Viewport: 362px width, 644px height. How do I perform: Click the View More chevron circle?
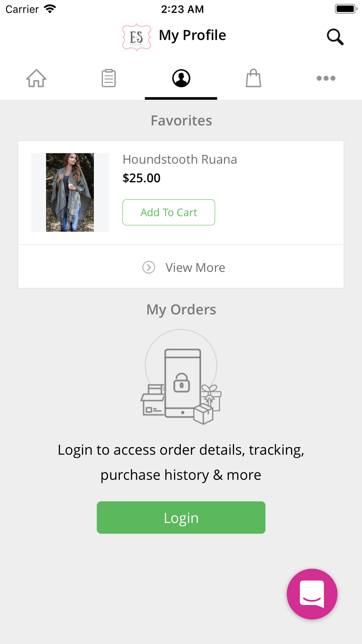tap(148, 267)
